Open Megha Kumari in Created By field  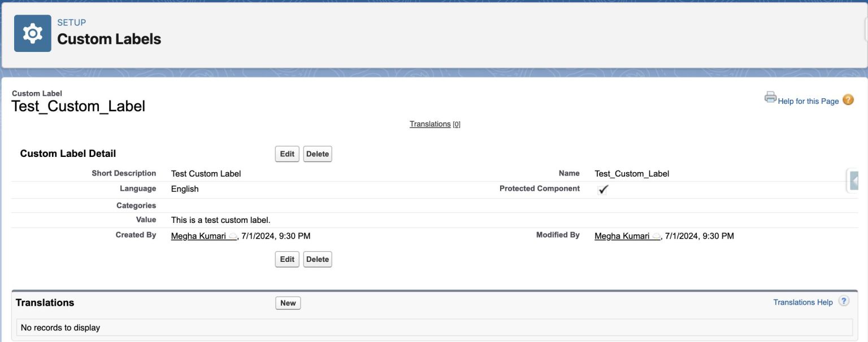click(199, 236)
